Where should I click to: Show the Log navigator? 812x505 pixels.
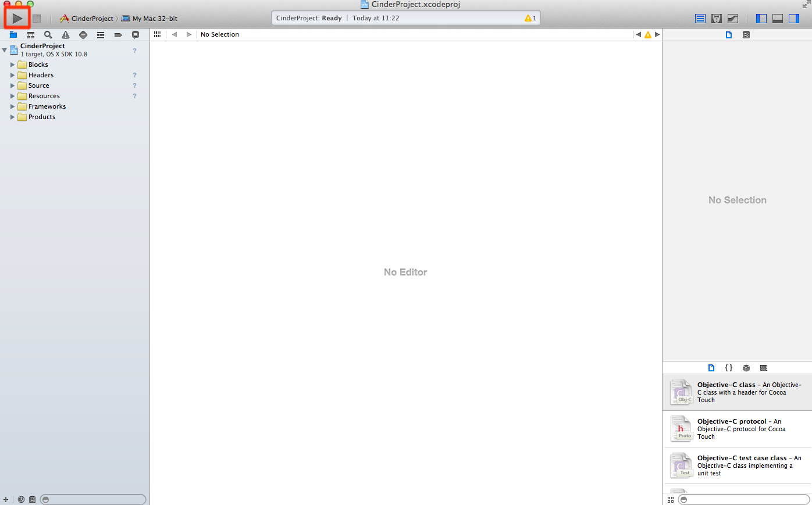coord(136,35)
